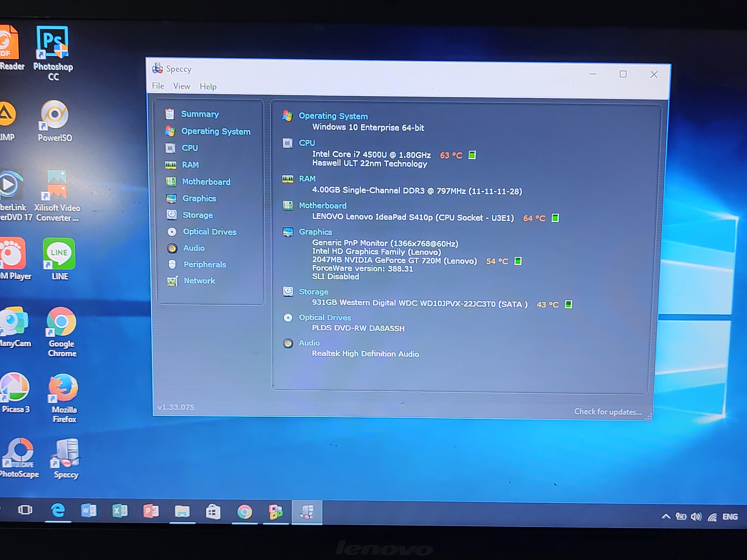747x560 pixels.
Task: Open Microsoft Store from the taskbar
Action: (x=213, y=512)
